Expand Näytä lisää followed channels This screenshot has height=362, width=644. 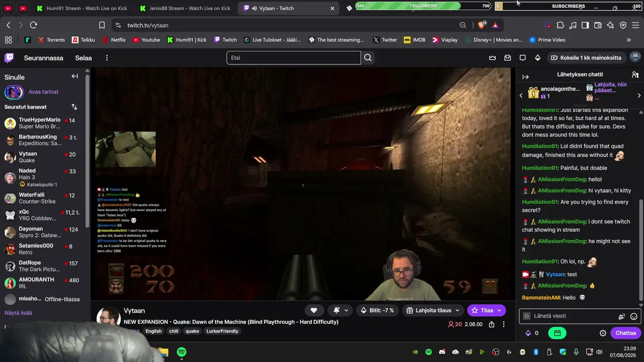(18, 313)
